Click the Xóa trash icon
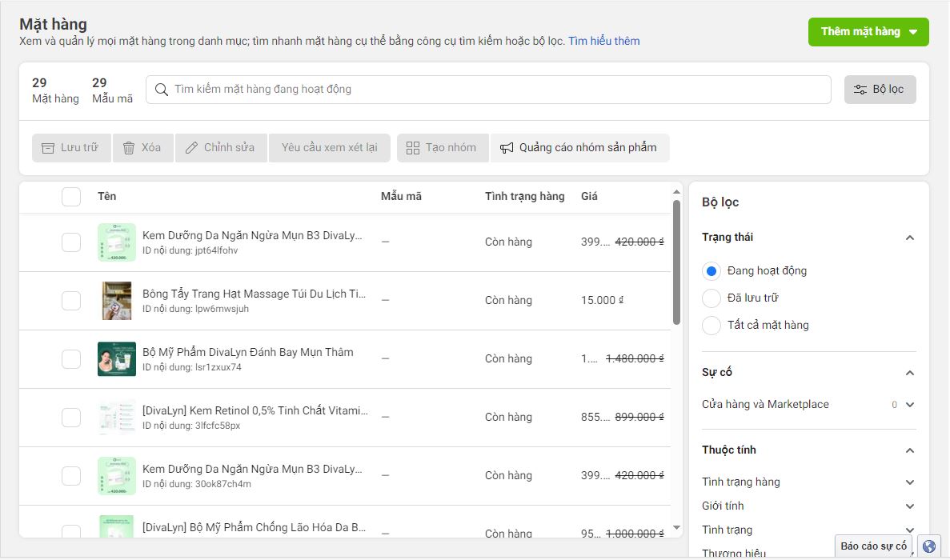950x560 pixels. click(129, 148)
